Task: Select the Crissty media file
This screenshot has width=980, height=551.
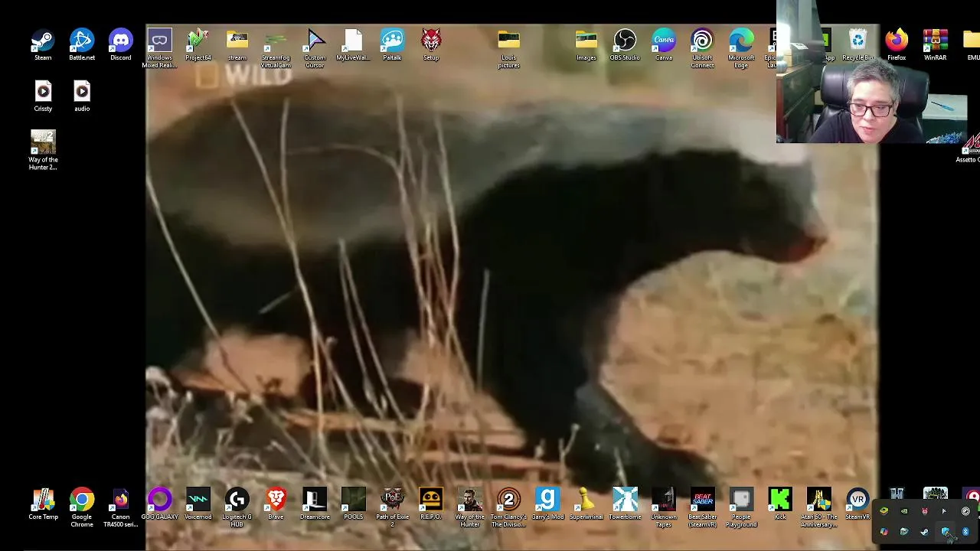Action: coord(43,96)
